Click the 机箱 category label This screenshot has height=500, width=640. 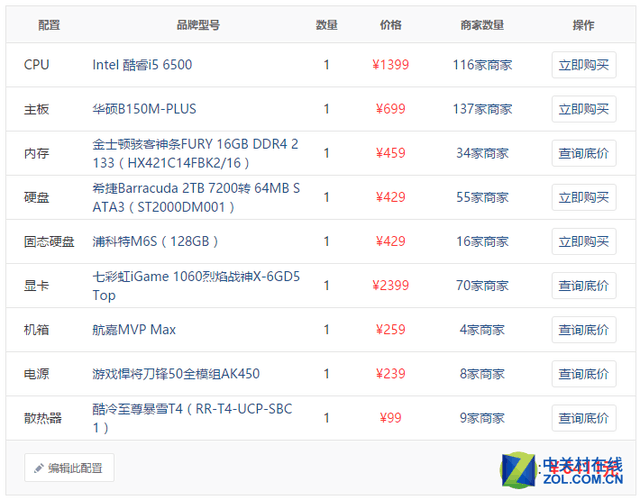tap(36, 329)
